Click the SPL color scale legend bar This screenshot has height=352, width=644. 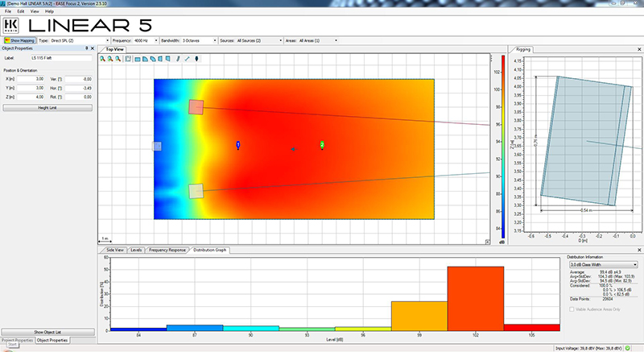pyautogui.click(x=502, y=147)
